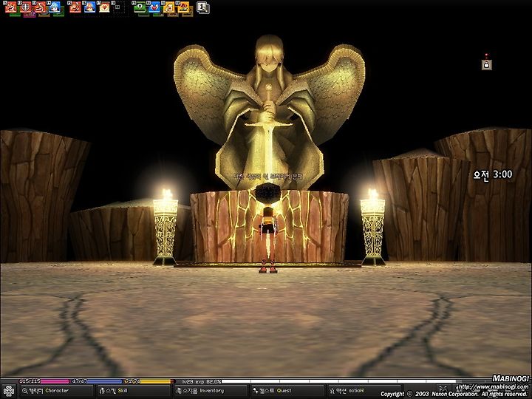532x399 pixels.
Task: Click the yellow stamina bar
Action: click(x=149, y=381)
